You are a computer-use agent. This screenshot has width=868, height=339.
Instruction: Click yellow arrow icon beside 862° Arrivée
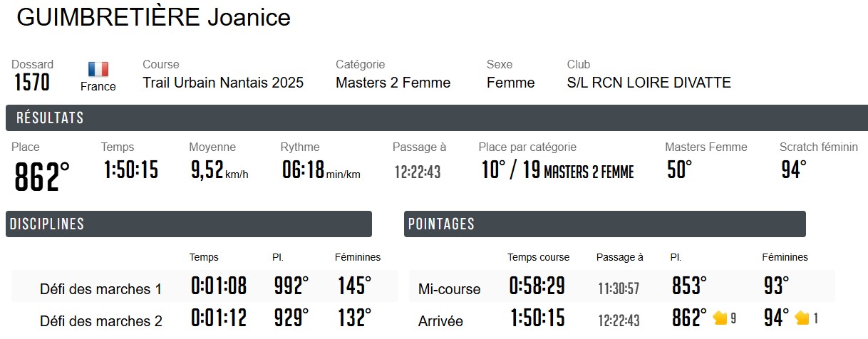(720, 318)
